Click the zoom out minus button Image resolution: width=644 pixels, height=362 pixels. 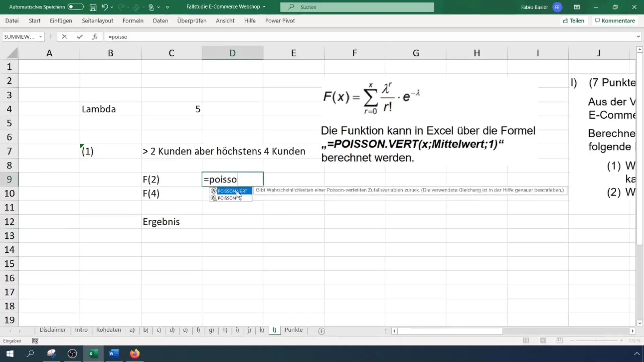(x=572, y=341)
